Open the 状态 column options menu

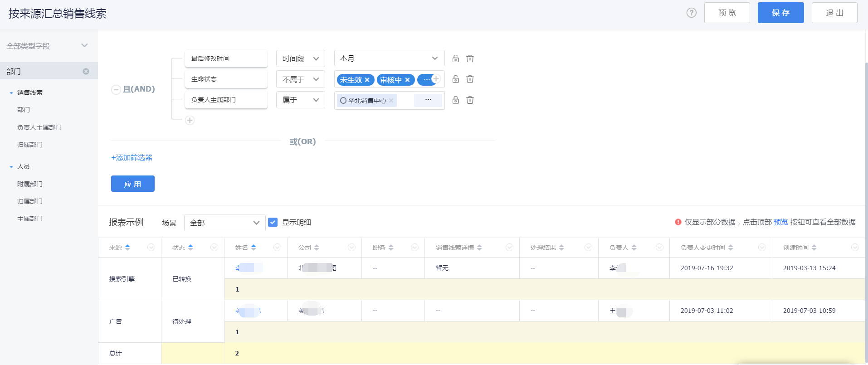click(x=214, y=247)
